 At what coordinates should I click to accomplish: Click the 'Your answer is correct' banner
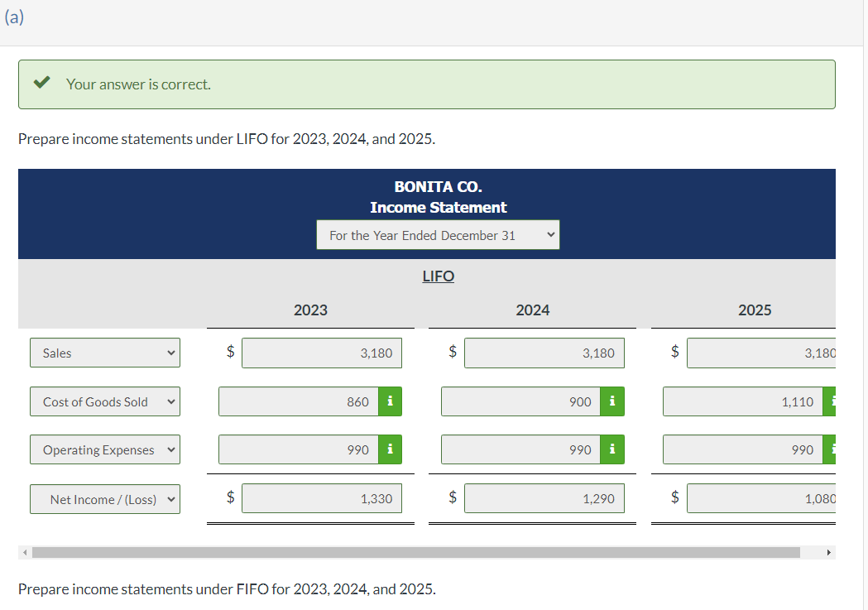pos(426,84)
